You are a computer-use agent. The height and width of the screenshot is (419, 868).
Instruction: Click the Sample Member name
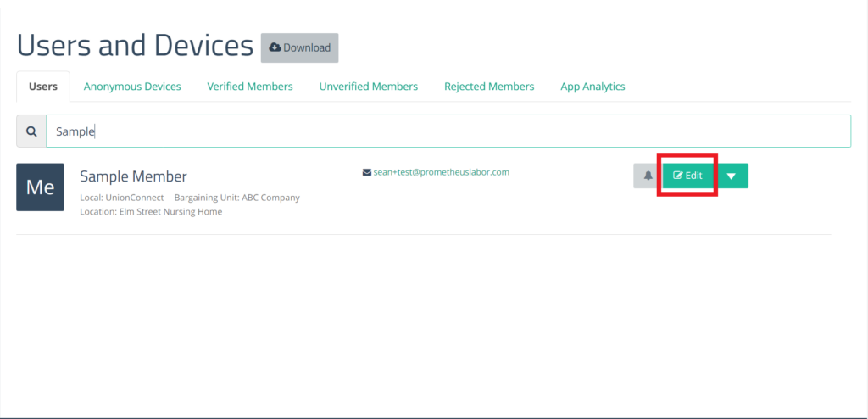(x=133, y=176)
